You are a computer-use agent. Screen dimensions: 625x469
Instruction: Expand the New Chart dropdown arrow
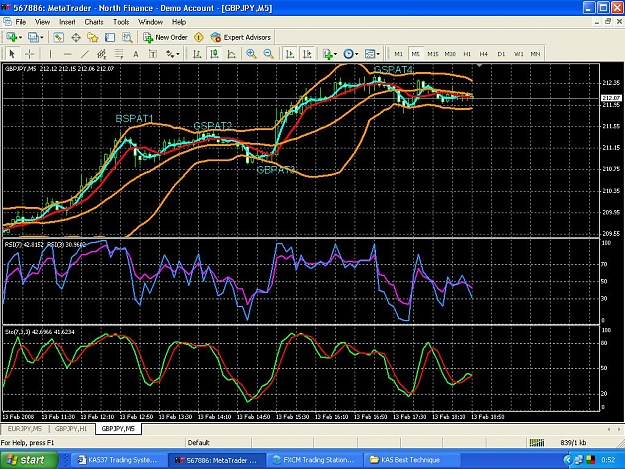point(20,37)
